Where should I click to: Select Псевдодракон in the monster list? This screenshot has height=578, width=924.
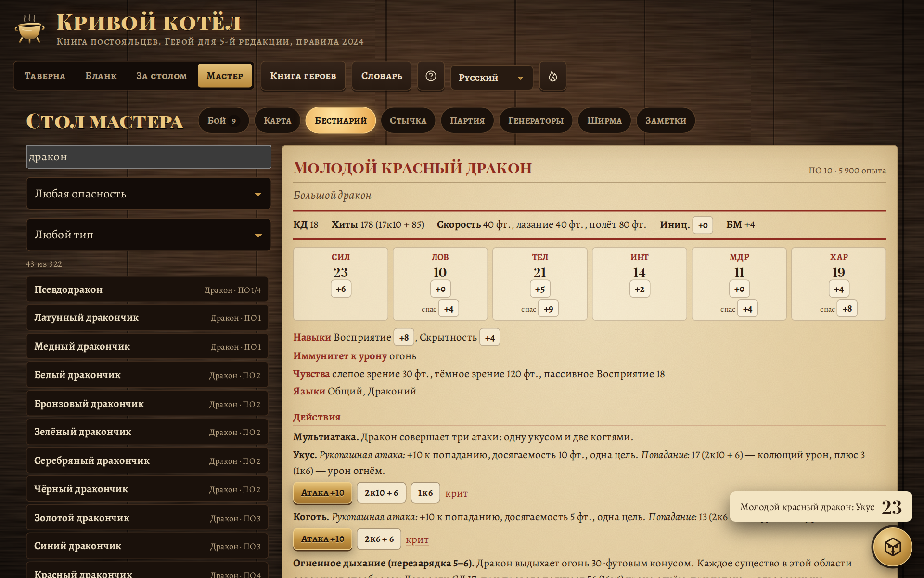[x=147, y=289]
